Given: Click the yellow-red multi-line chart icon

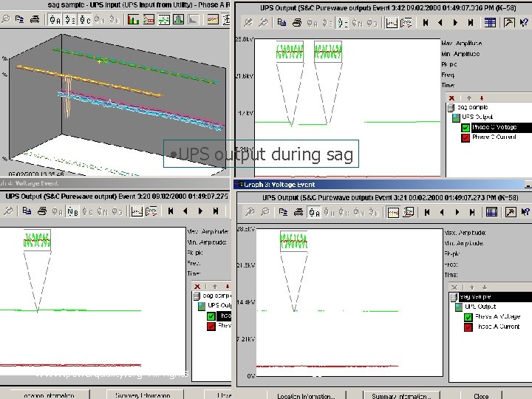Looking at the screenshot, I should [x=213, y=19].
